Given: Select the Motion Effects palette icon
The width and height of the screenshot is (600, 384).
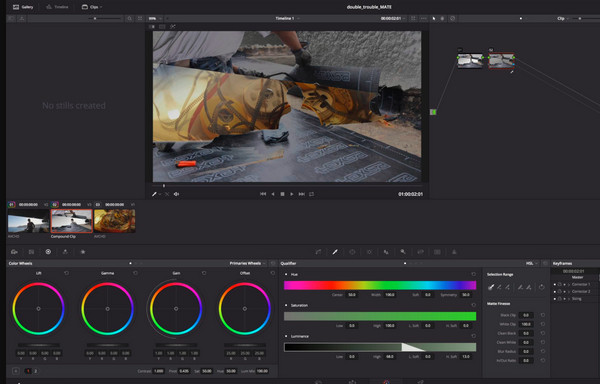Looking at the screenshot, I should [83, 252].
